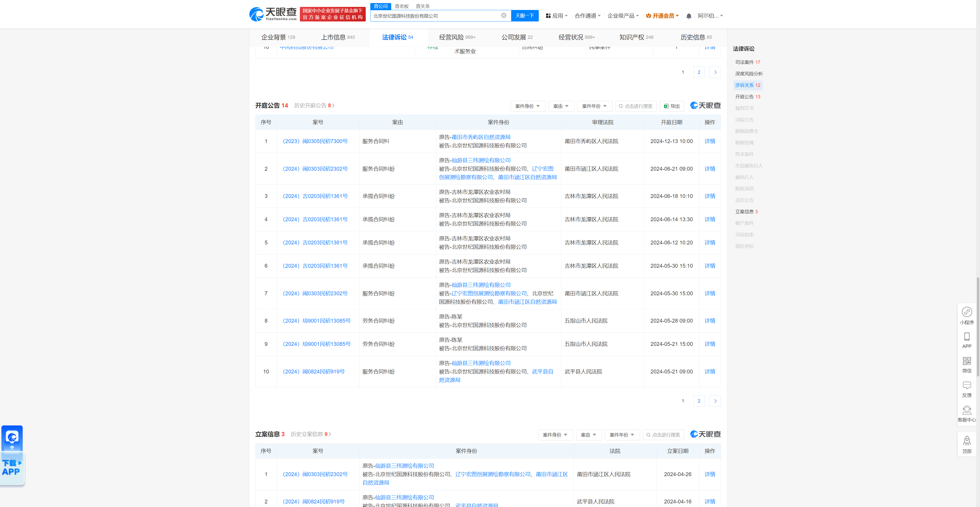
Task: Open the 阿尔伯... account menu
Action: [x=710, y=16]
